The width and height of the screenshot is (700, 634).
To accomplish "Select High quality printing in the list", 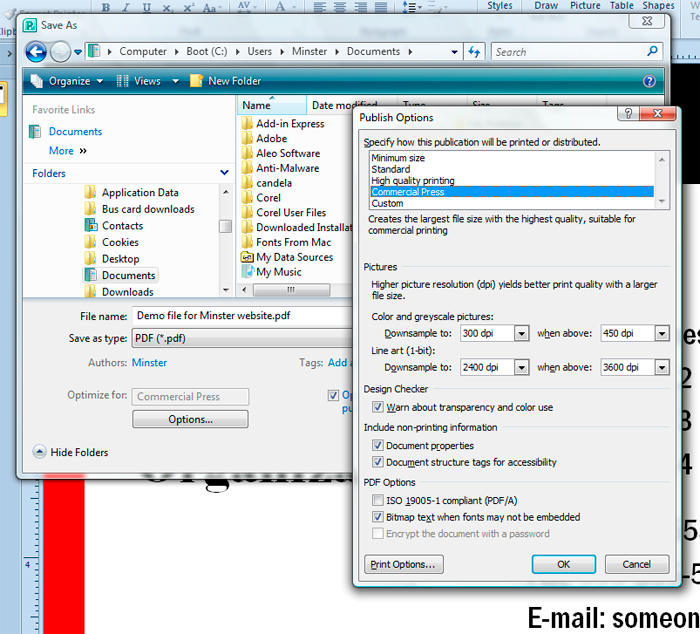I will (412, 181).
